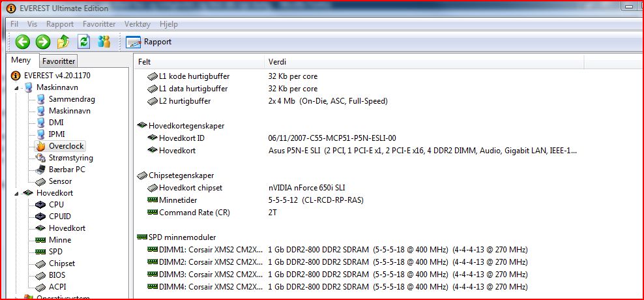Open the Strømstyring tree item
This screenshot has width=644, height=300.
pos(65,158)
